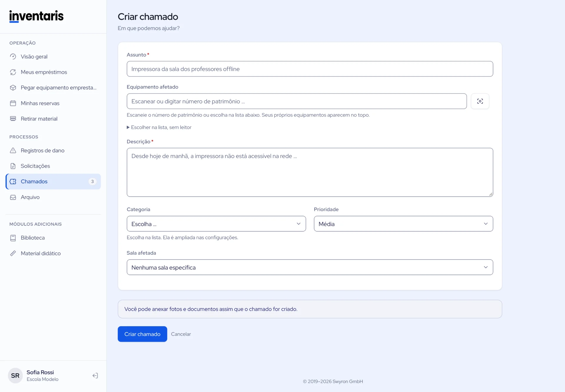Click the Meus empréstimos refresh icon

[x=13, y=72]
